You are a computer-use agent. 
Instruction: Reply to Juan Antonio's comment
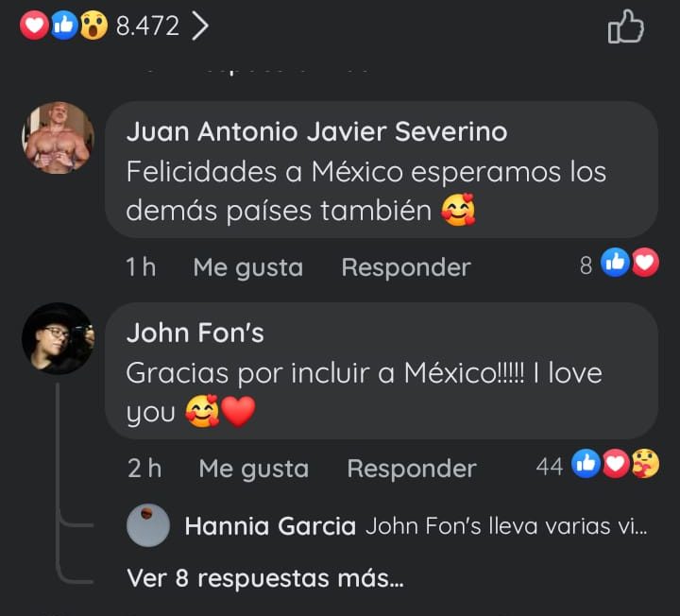[406, 267]
